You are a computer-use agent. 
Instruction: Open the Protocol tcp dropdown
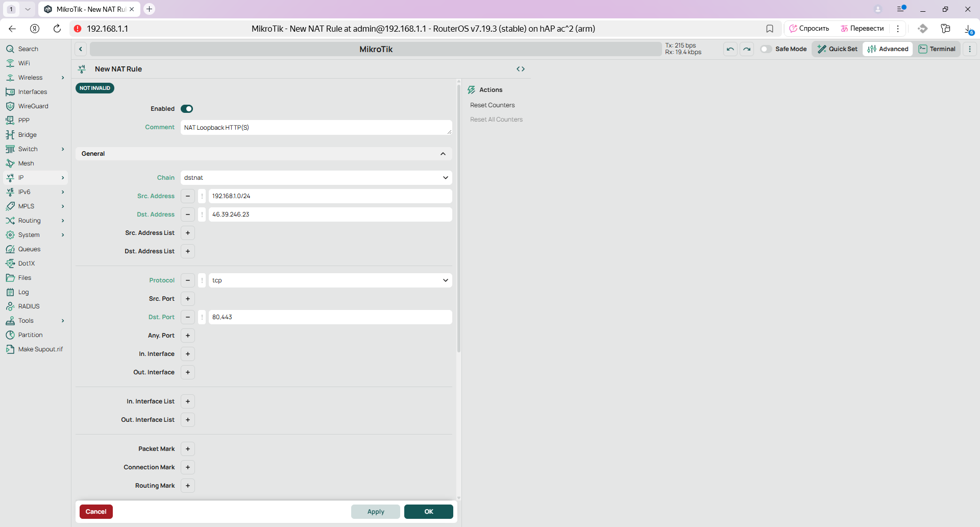pyautogui.click(x=330, y=280)
